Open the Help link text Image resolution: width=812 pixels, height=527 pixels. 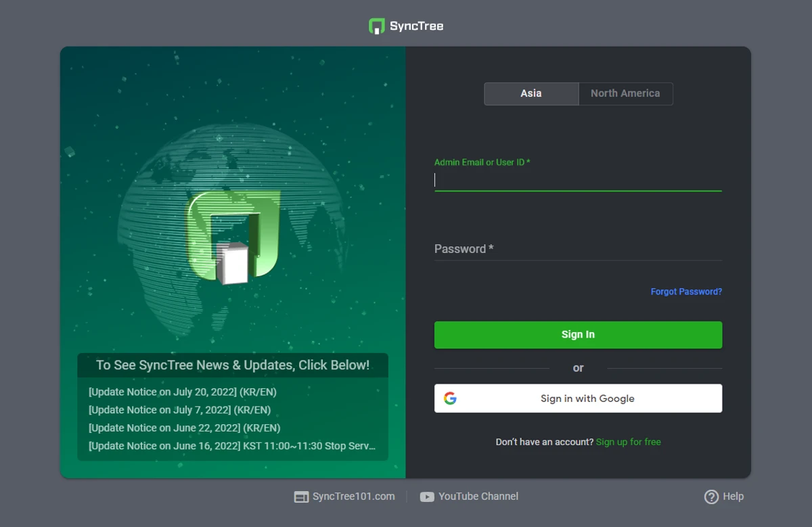click(733, 497)
